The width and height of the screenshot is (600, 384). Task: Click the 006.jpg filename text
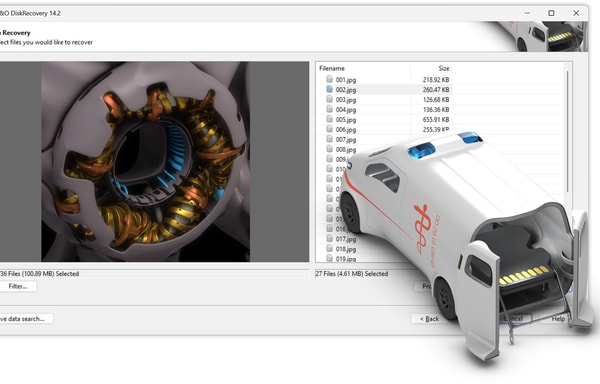click(x=346, y=130)
